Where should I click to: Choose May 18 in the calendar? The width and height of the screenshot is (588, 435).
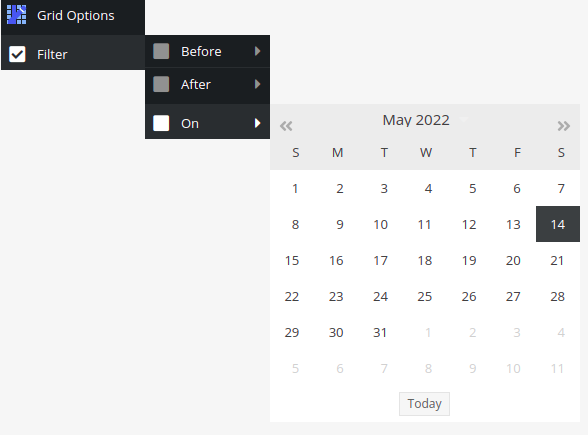pos(425,261)
